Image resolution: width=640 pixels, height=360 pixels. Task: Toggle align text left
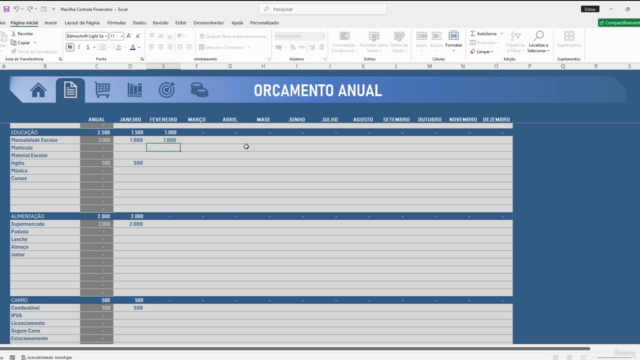(x=151, y=47)
